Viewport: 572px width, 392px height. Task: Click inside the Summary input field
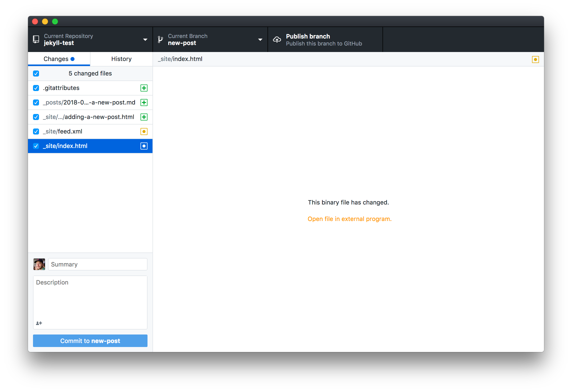coord(97,264)
